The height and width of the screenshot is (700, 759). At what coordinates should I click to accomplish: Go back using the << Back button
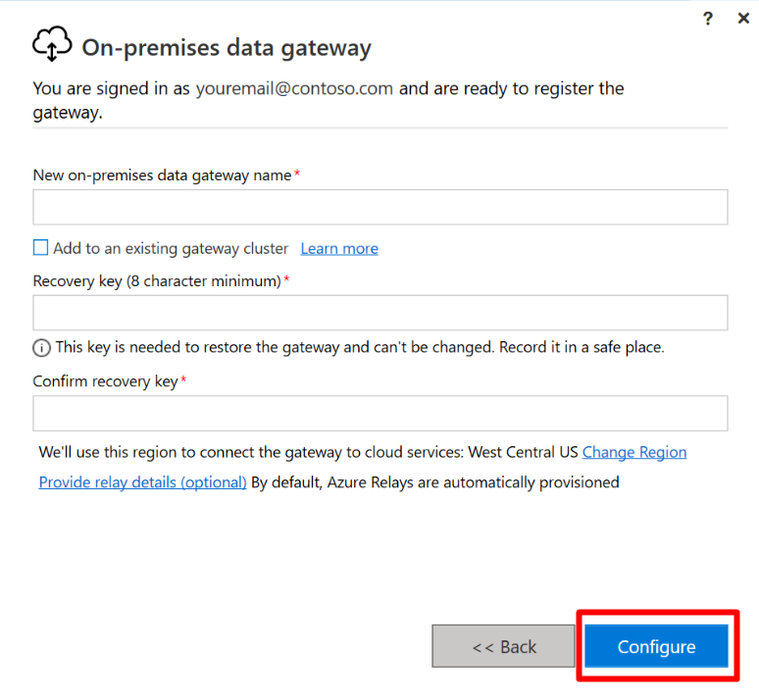[x=503, y=646]
